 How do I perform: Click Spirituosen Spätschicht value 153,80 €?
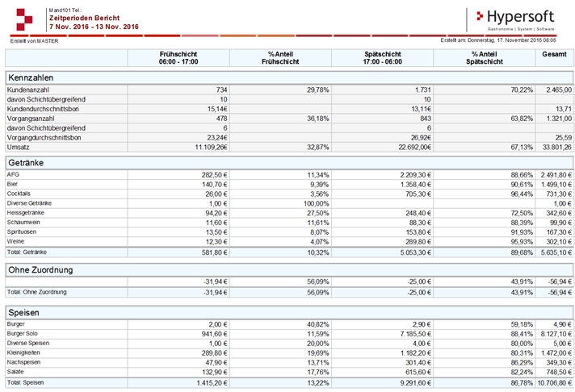(x=418, y=232)
